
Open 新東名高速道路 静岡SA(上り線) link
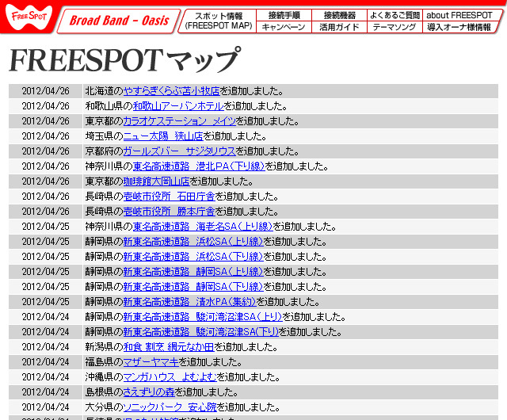[x=193, y=272]
